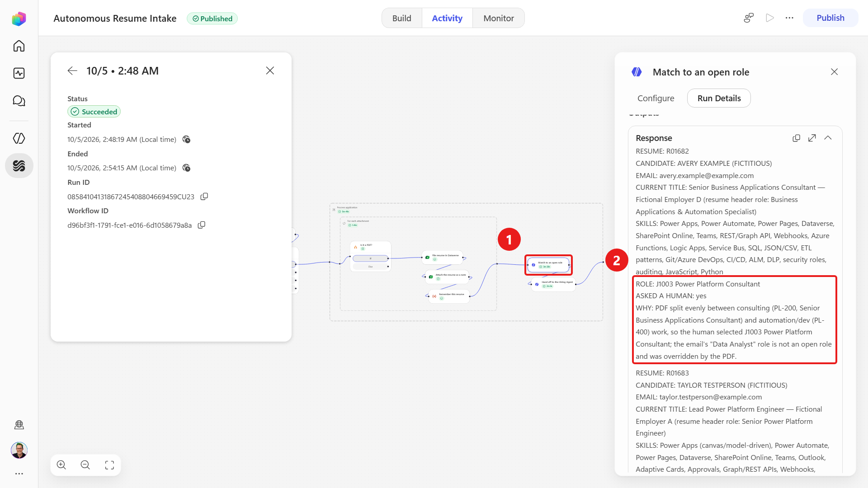This screenshot has height=488, width=868.
Task: Click the Autonomous Resume Intake title
Action: point(115,19)
